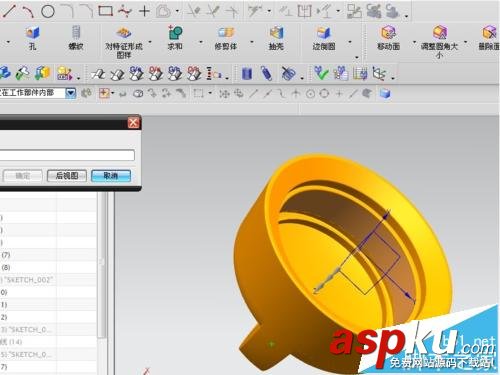
Task: Click the red-dotted measure spacing icon
Action: tap(214, 73)
